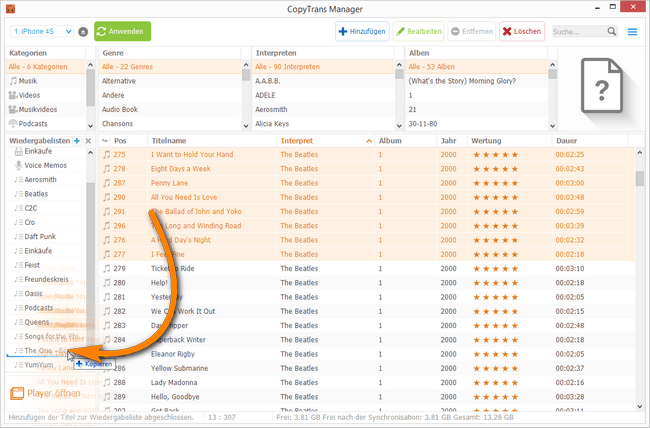Select the Chansons genre

pyautogui.click(x=170, y=124)
